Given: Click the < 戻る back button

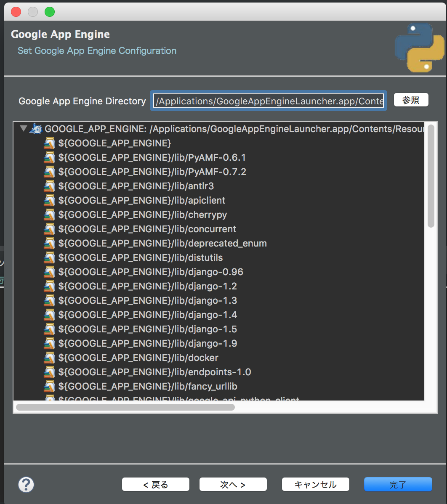Looking at the screenshot, I should pyautogui.click(x=156, y=484).
